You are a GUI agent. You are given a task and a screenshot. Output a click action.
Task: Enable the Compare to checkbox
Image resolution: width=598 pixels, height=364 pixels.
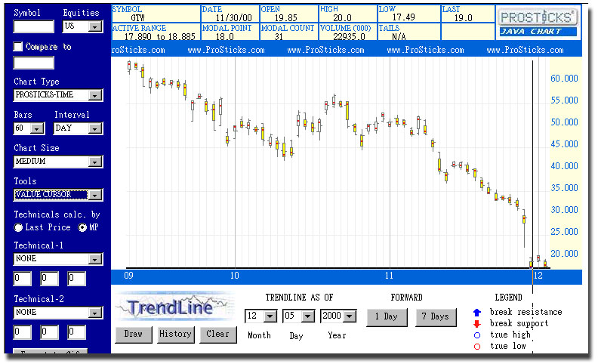pyautogui.click(x=19, y=47)
